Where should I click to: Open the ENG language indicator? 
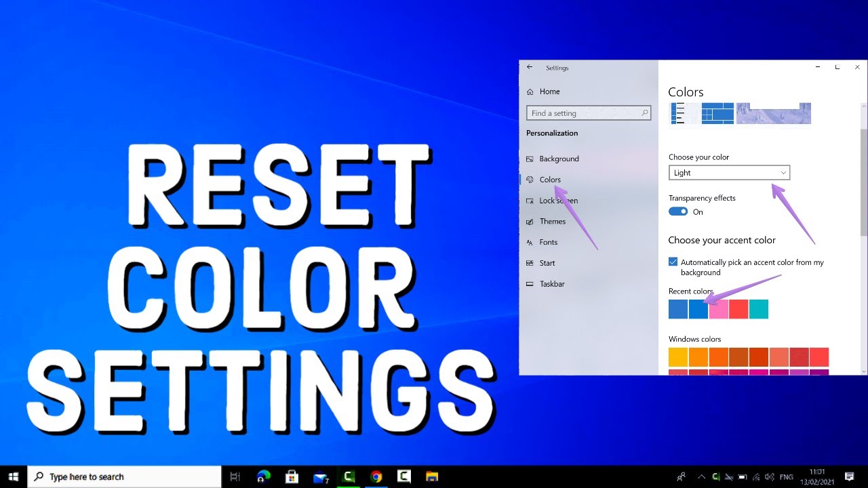786,477
